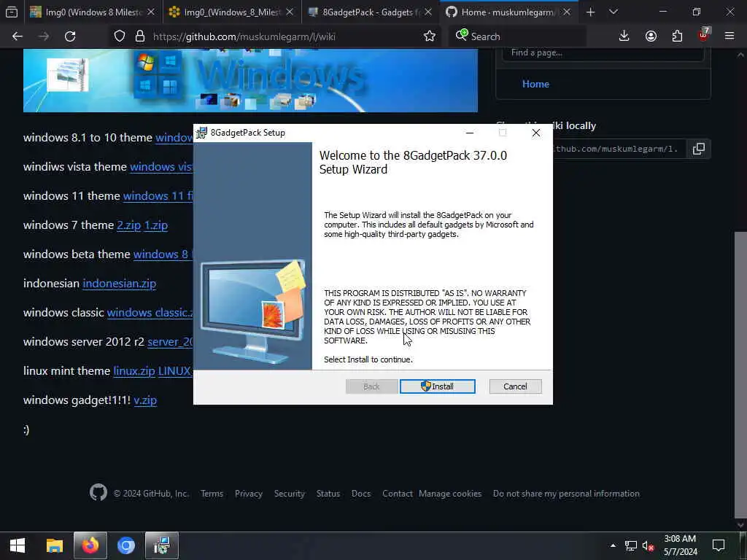Viewport: 747px width, 560px height.
Task: Reload the current GitHub wiki page
Action: click(x=70, y=36)
